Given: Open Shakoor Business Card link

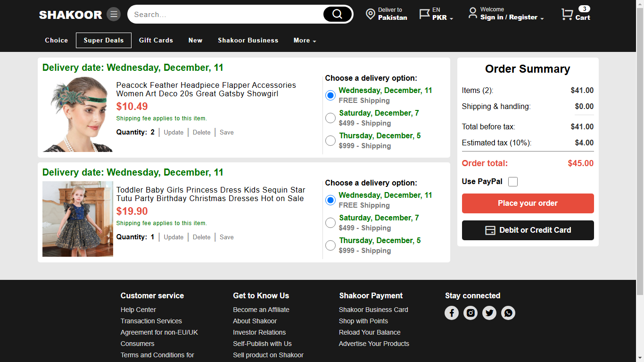Looking at the screenshot, I should [x=373, y=310].
